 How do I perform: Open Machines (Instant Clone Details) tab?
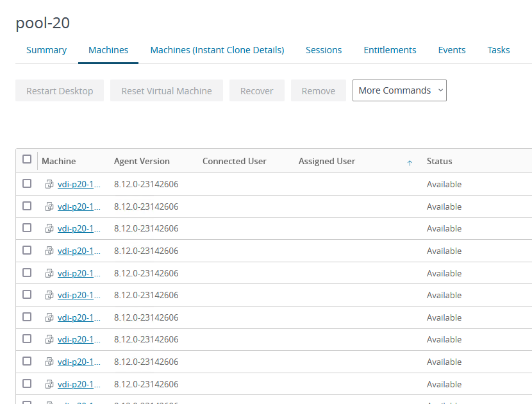pos(217,50)
